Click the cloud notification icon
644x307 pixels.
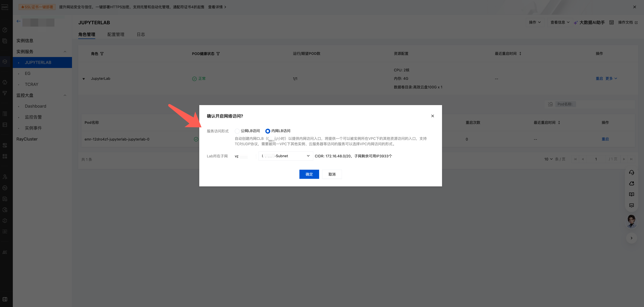click(x=632, y=183)
